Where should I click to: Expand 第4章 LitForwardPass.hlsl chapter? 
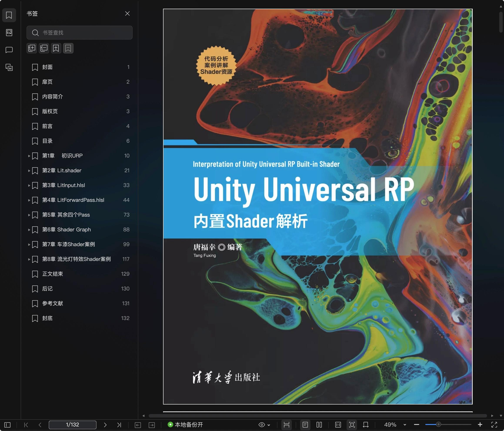pyautogui.click(x=29, y=200)
